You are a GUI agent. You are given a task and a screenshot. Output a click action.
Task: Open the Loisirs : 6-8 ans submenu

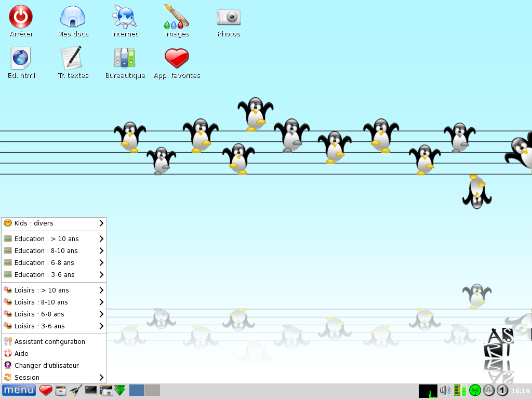[54, 314]
